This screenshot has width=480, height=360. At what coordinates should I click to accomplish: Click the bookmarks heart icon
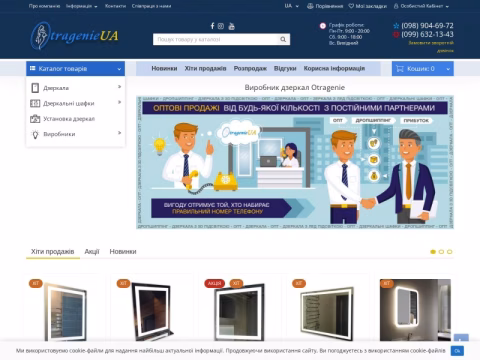351,6
